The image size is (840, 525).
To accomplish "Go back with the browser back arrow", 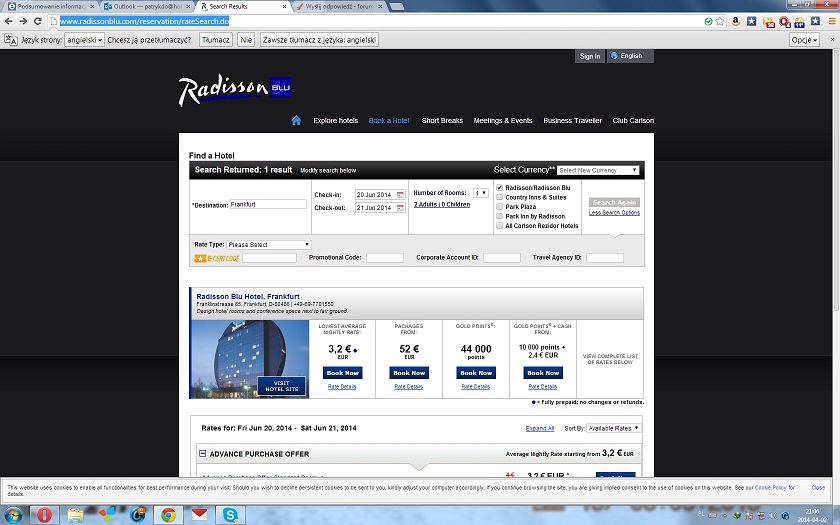I will pyautogui.click(x=9, y=21).
